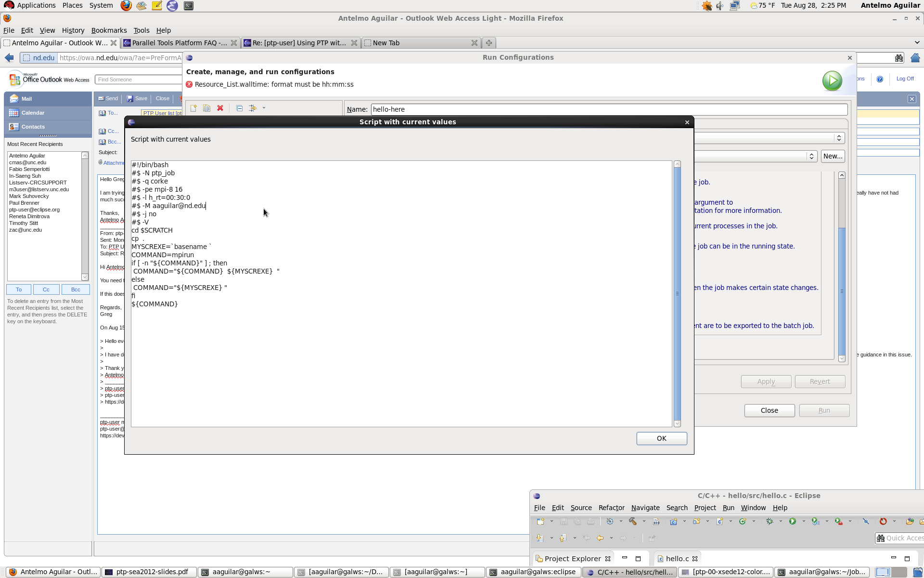Open the Eclipse build hammer dropdown arrow
The height and width of the screenshot is (578, 924).
644,521
